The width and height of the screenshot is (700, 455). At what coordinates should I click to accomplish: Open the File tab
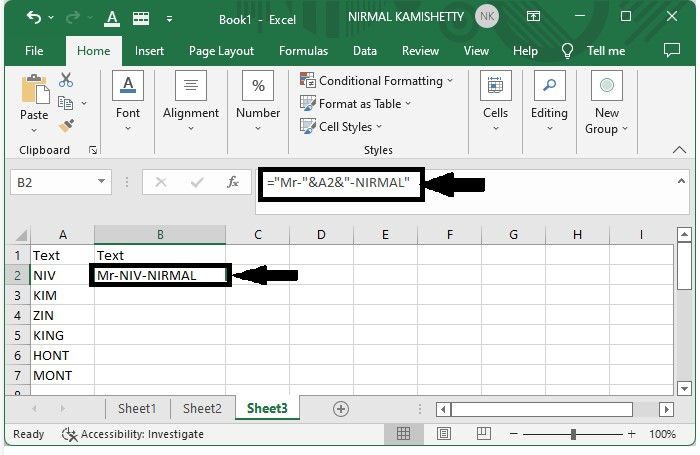point(34,51)
